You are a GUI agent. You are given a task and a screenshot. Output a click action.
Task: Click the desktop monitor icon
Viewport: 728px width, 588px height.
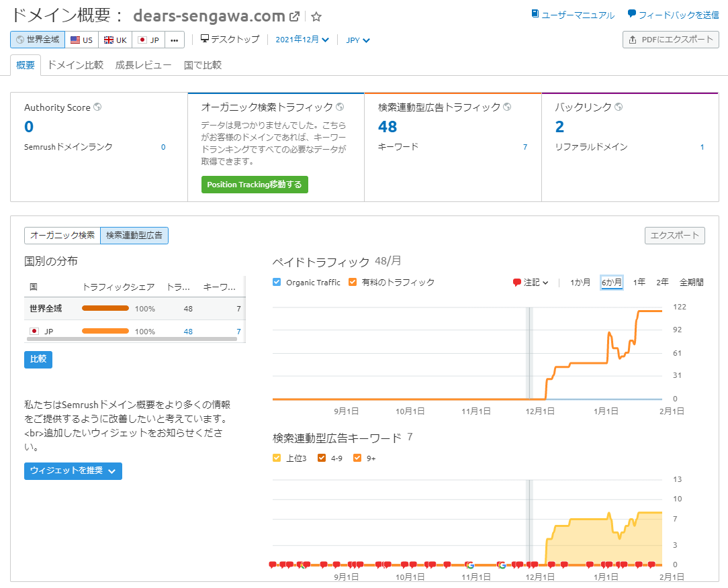point(205,38)
